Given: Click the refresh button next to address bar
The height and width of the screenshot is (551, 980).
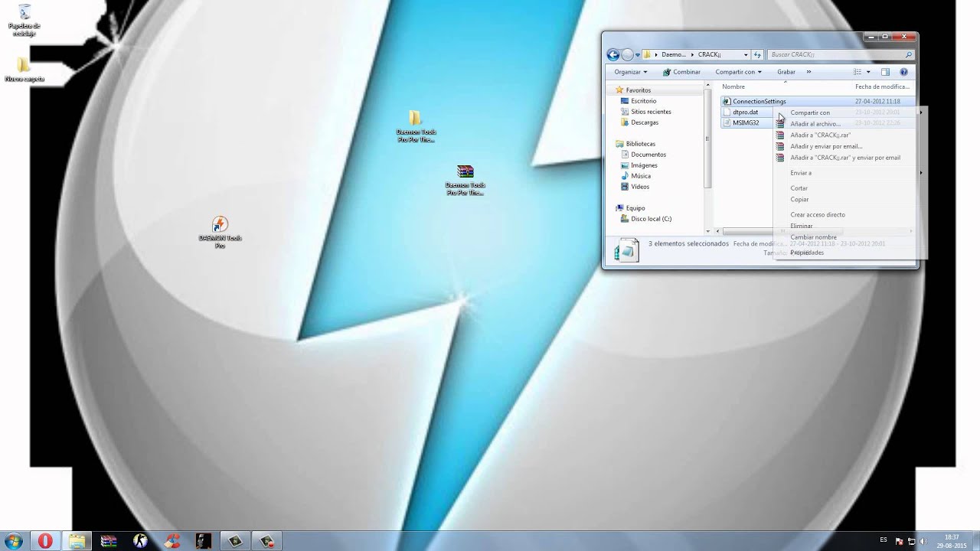Looking at the screenshot, I should click(x=757, y=54).
